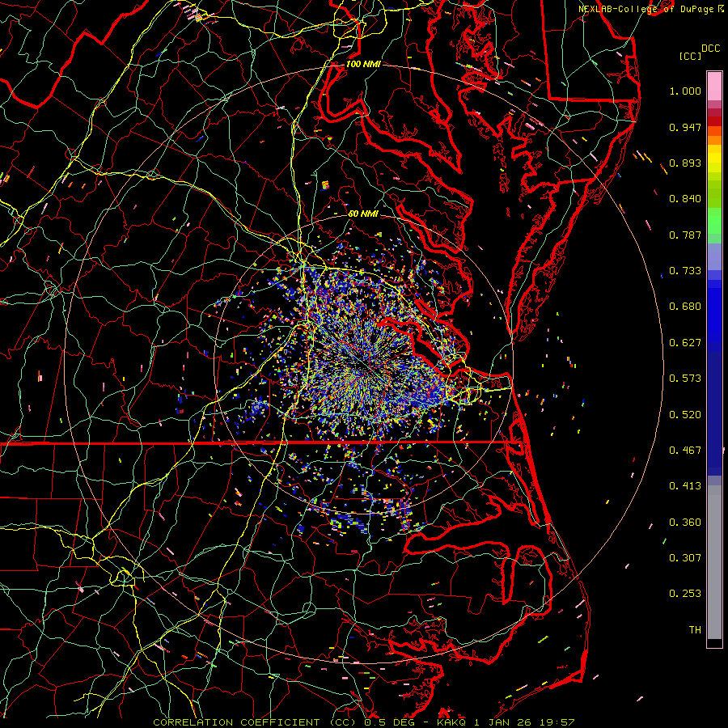Click the [CC] units label
The width and height of the screenshot is (728, 728).
tap(690, 56)
